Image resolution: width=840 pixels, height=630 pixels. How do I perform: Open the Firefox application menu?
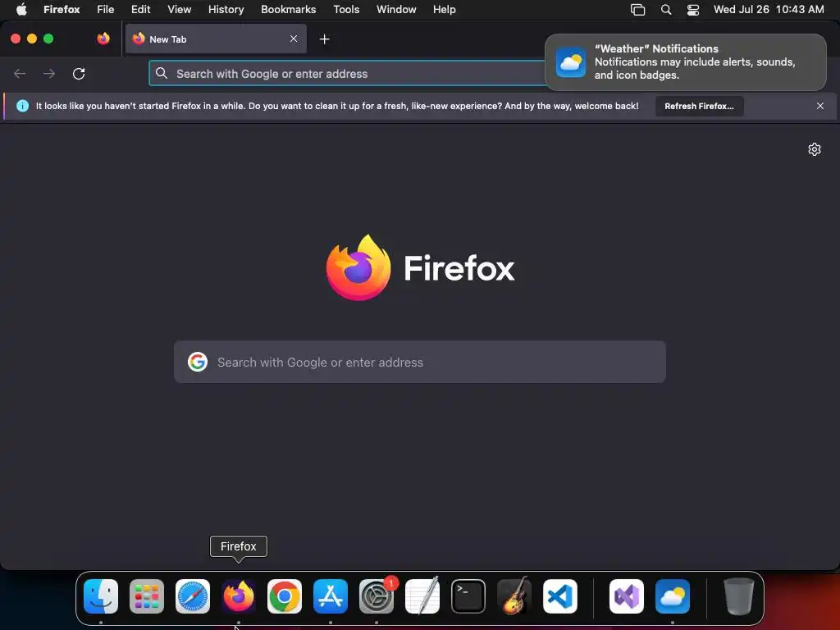pyautogui.click(x=62, y=10)
